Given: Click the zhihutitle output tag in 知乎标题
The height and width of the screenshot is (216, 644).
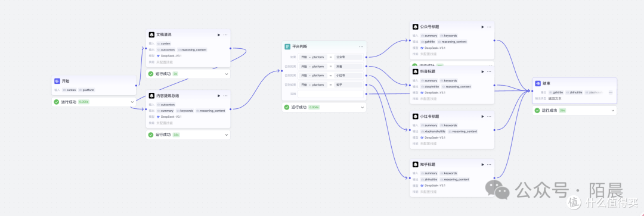Looking at the screenshot, I should coord(429,180).
